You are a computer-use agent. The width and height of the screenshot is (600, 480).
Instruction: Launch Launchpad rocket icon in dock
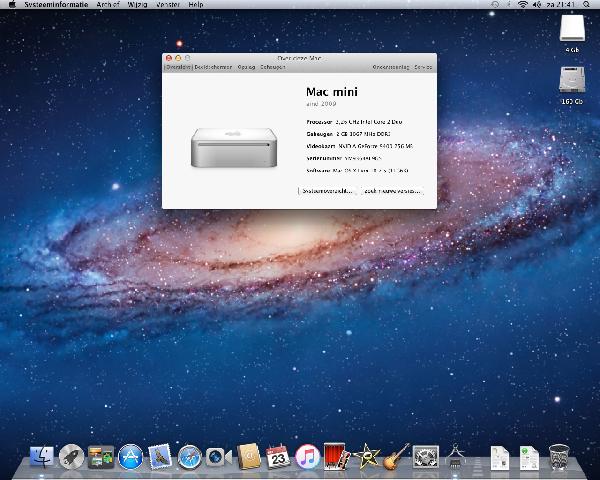coord(71,457)
